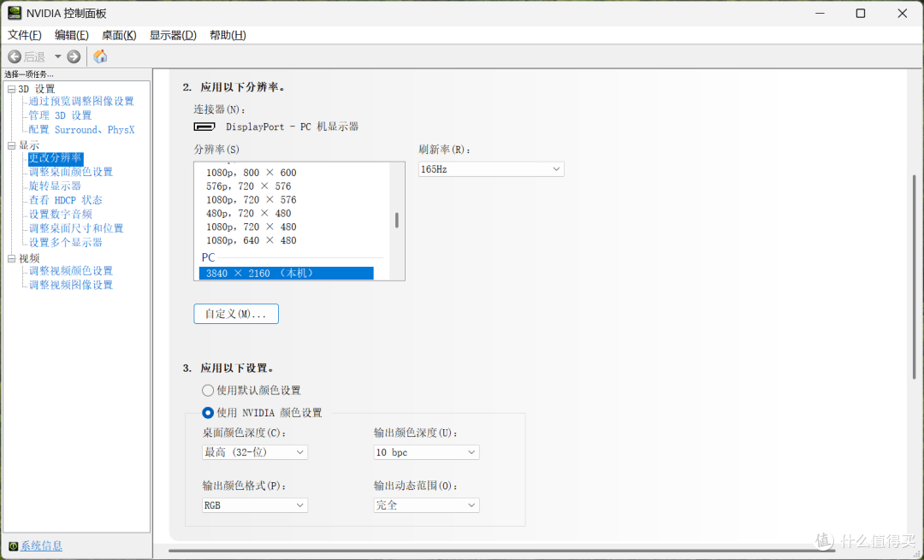Select resolution 1080p, 720 × 480
The image size is (924, 560).
[x=251, y=227]
